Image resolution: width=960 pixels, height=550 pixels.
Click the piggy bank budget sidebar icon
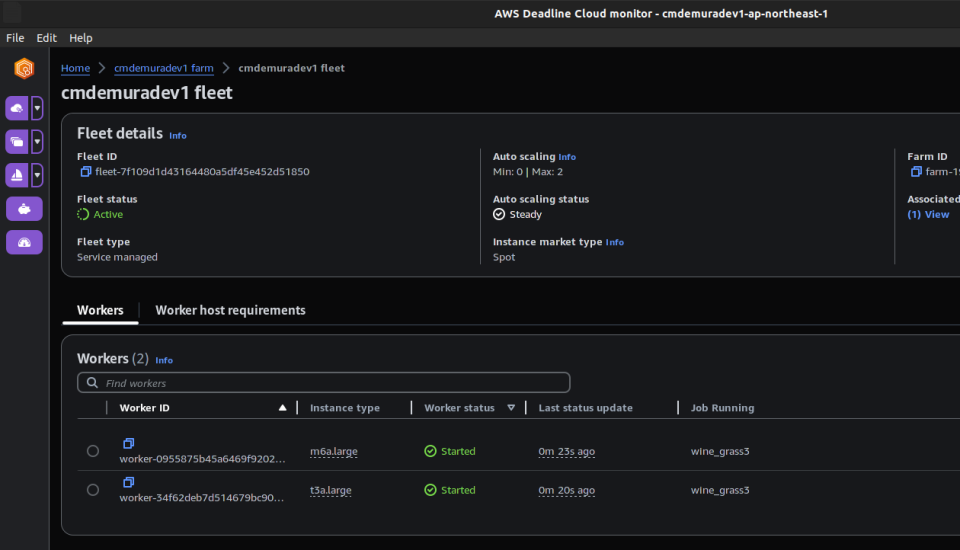point(24,209)
